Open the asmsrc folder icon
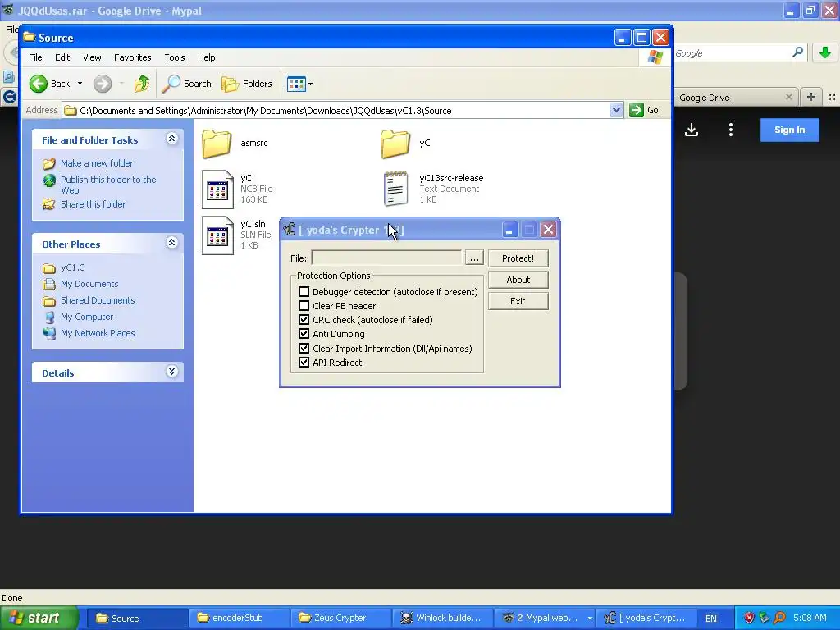This screenshot has height=630, width=840. pyautogui.click(x=217, y=144)
